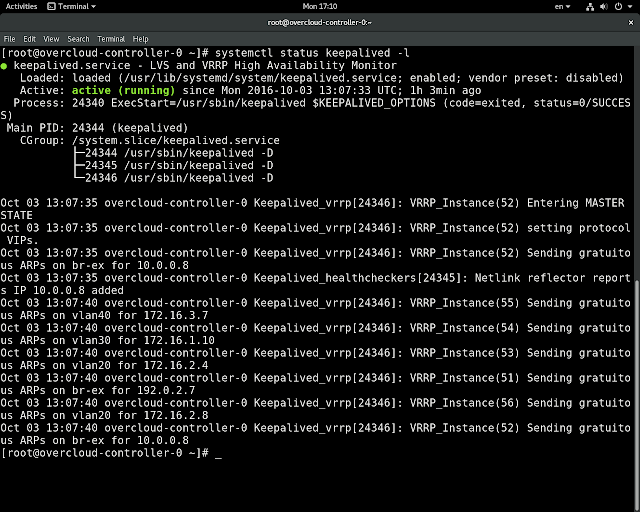Open the 'en' keyboard layout dropdown
The height and width of the screenshot is (512, 640).
click(x=562, y=6)
